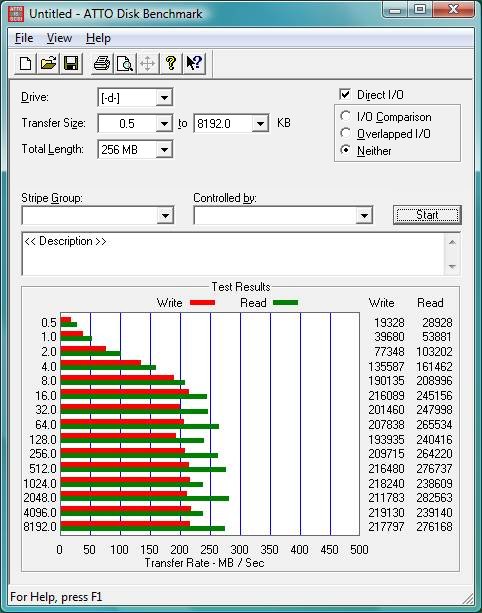This screenshot has width=482, height=613.
Task: Open the Stripe Group dropdown
Action: (x=165, y=215)
